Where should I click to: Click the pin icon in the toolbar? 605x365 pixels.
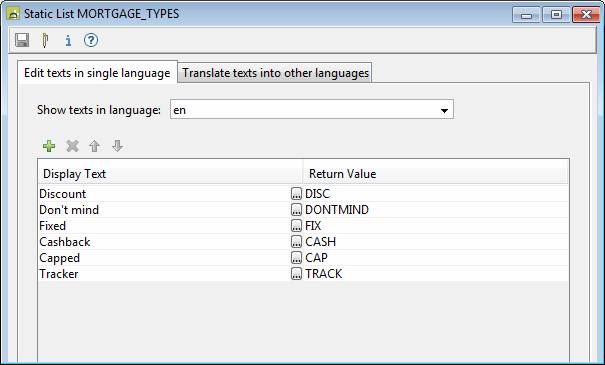pyautogui.click(x=45, y=40)
